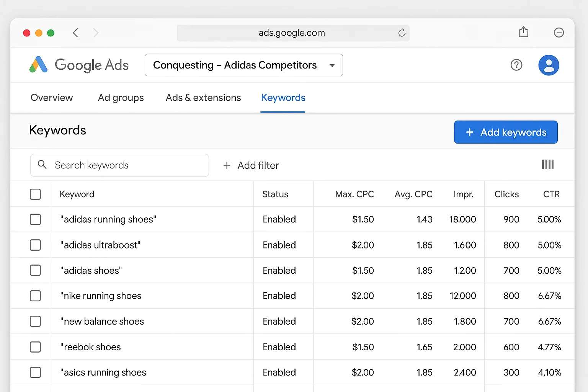
Task: Open the column settings icon
Action: (547, 165)
